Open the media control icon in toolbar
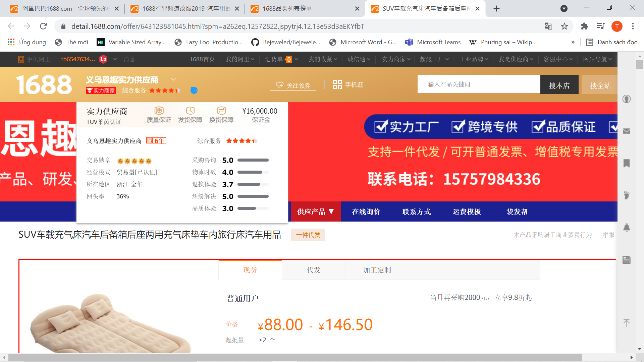 tap(601, 26)
